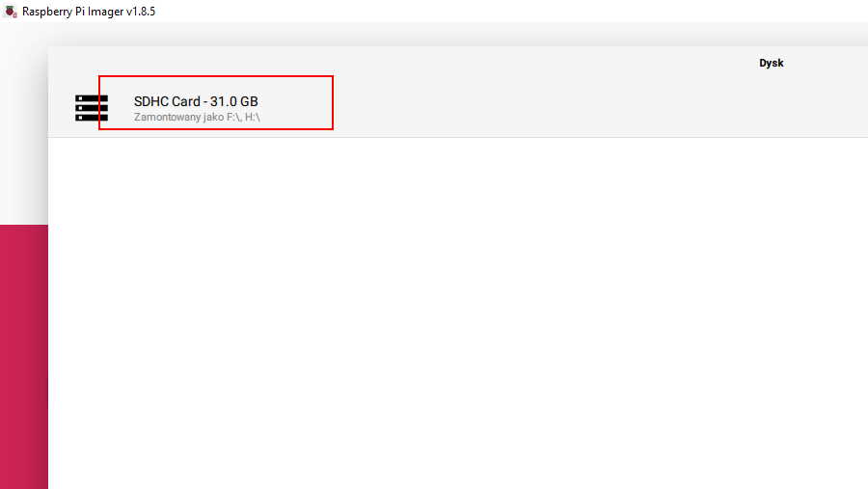Click the top bar of the storage icon
This screenshot has height=489, width=868.
click(92, 98)
